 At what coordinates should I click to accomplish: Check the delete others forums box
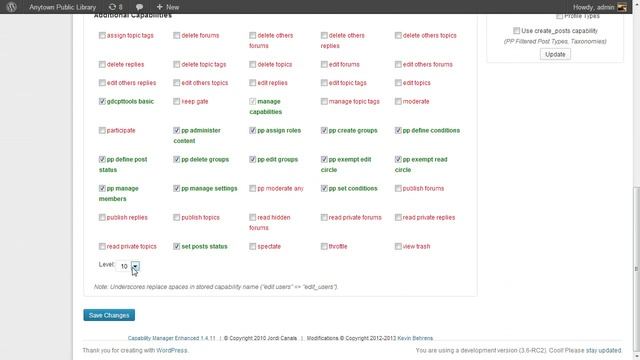253,36
